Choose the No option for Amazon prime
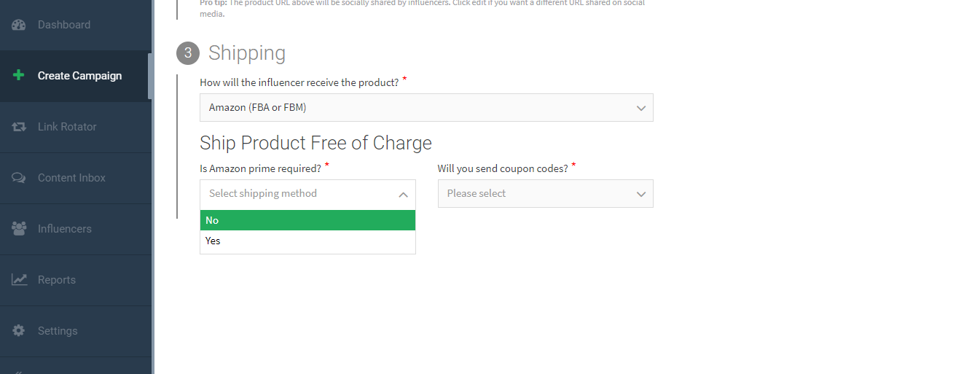The image size is (980, 374). [x=307, y=220]
